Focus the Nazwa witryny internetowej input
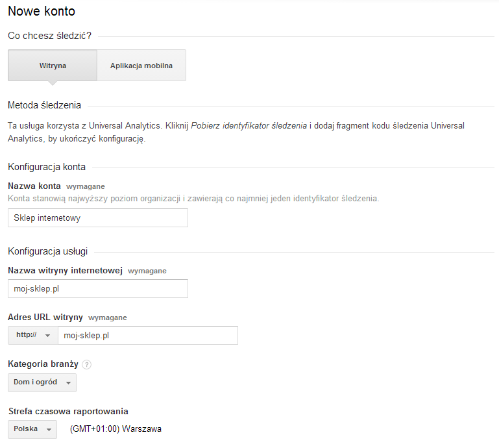The height and width of the screenshot is (448, 499). 98,288
